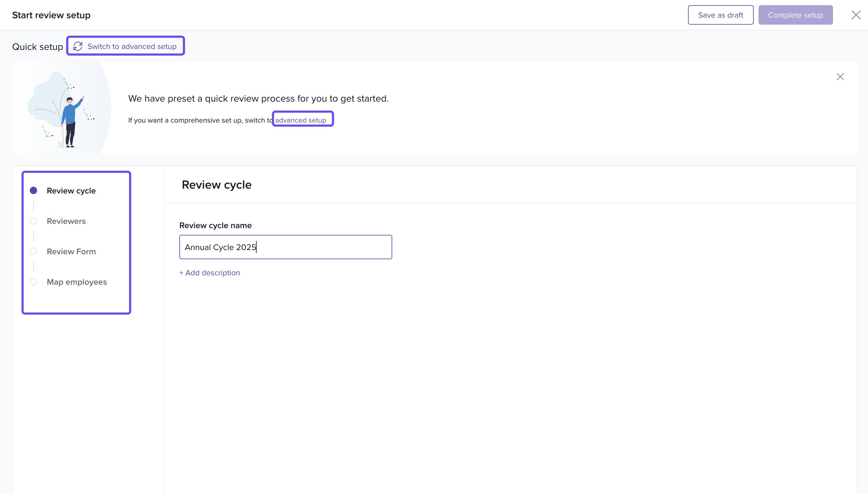Open the Reviewers step
Screen dimensions: 868x494
[66, 221]
